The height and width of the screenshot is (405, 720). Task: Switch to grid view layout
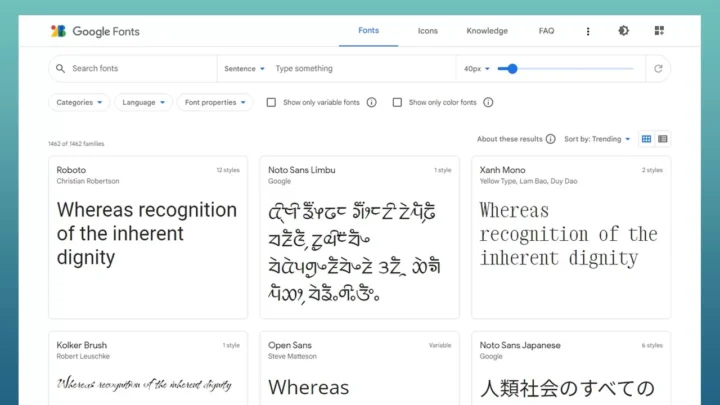pos(646,139)
